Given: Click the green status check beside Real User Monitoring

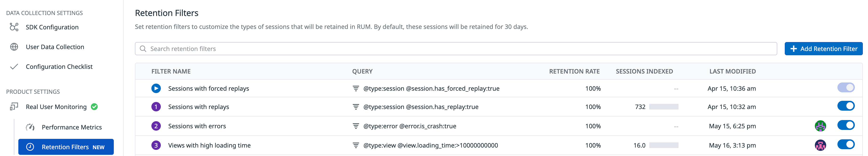Looking at the screenshot, I should 94,106.
